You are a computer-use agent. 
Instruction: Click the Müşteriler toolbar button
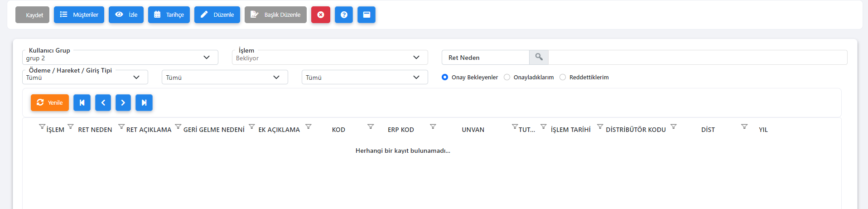79,15
